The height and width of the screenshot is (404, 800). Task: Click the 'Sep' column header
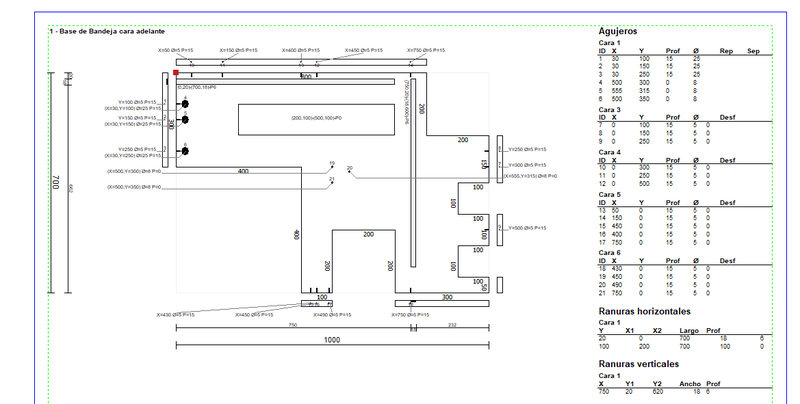tap(753, 51)
